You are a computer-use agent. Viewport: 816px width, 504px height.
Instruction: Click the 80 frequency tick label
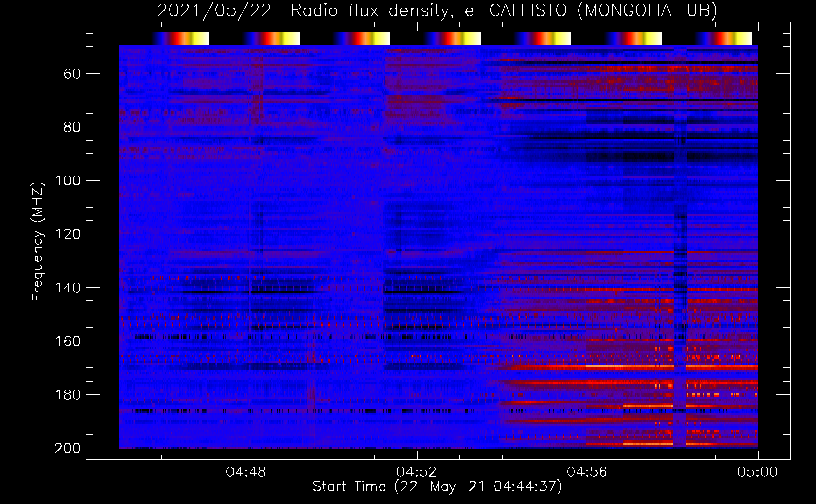tap(72, 128)
